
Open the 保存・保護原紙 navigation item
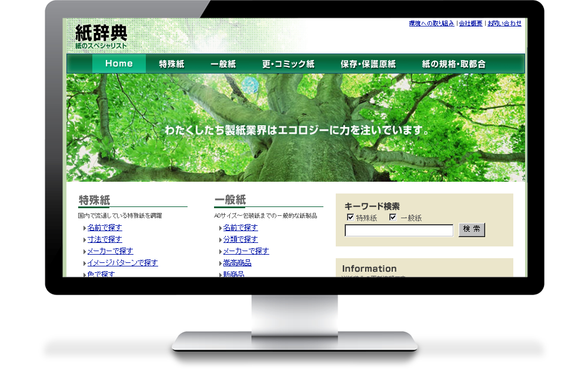coord(368,64)
